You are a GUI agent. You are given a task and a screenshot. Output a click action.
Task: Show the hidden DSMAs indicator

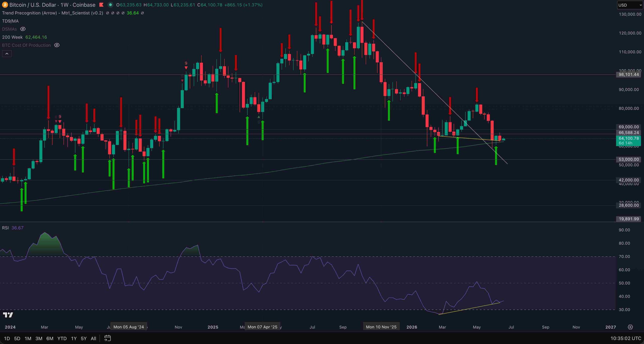tap(23, 29)
